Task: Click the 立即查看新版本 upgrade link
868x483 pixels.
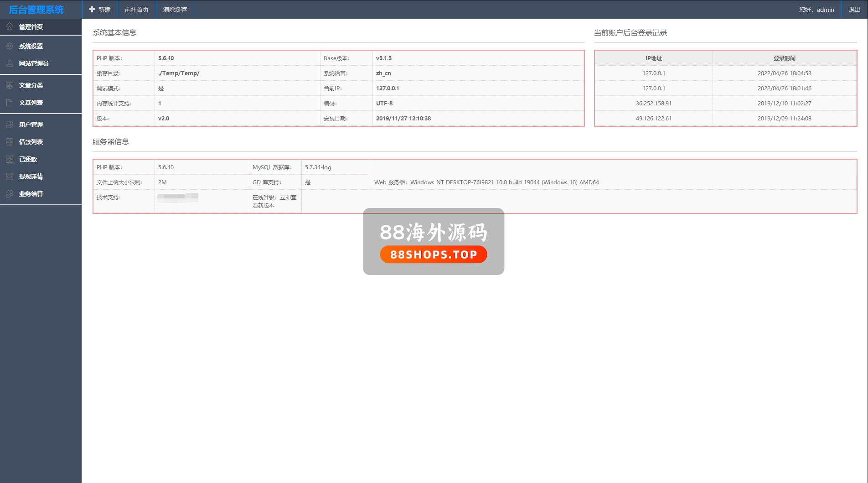Action: [275, 201]
